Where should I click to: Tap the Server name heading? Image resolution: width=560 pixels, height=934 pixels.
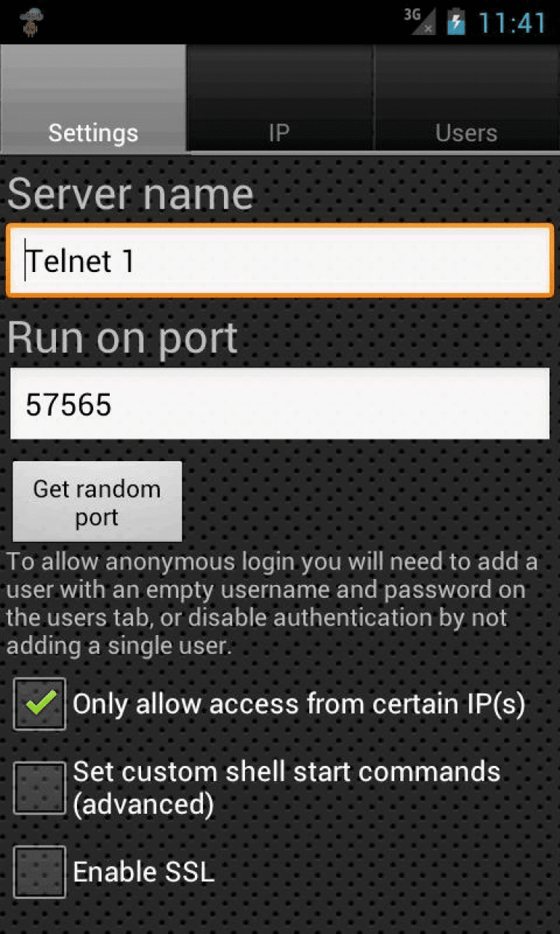[131, 194]
